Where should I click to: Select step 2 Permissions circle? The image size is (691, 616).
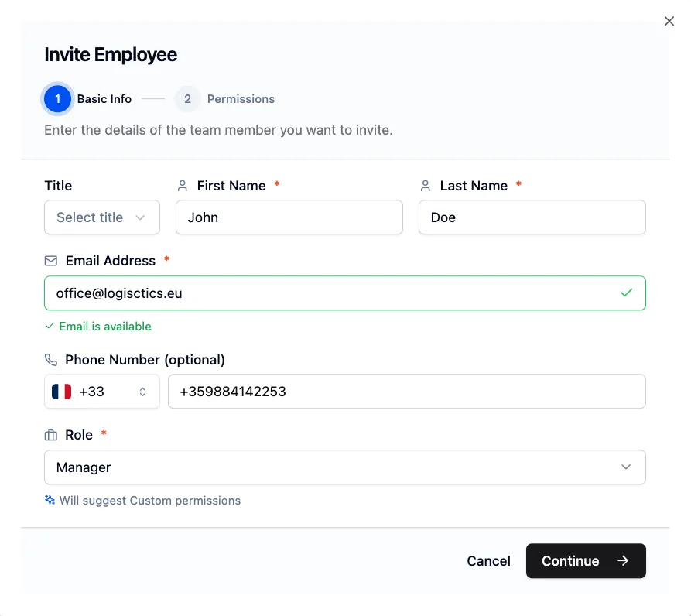click(187, 99)
